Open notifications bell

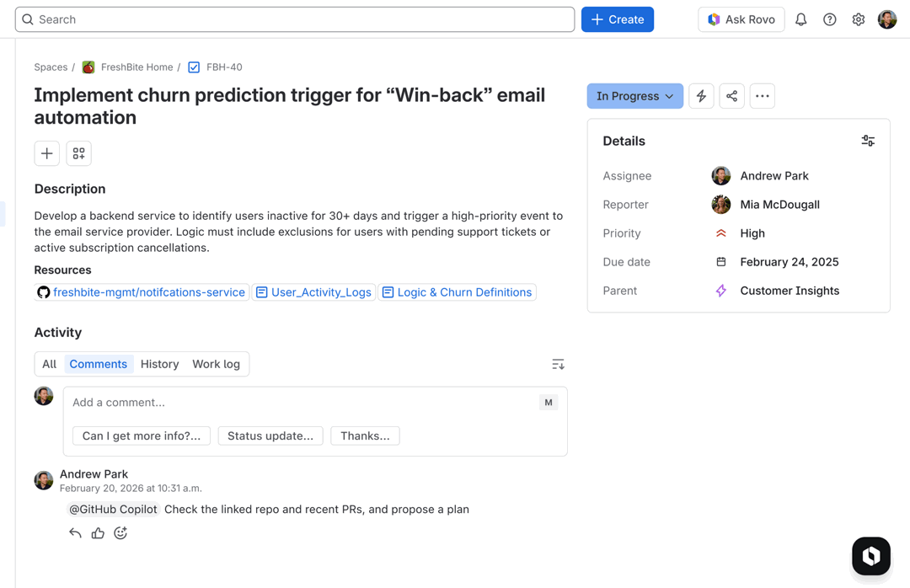(x=801, y=19)
